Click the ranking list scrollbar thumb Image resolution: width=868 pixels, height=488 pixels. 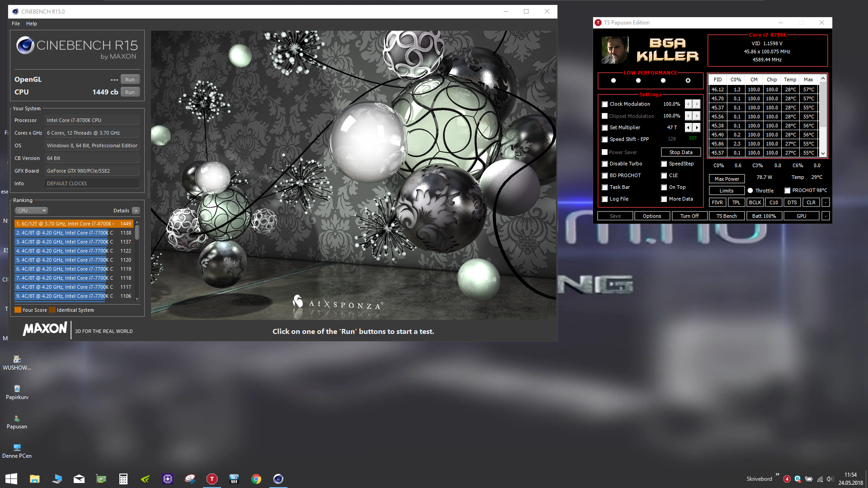(x=137, y=232)
